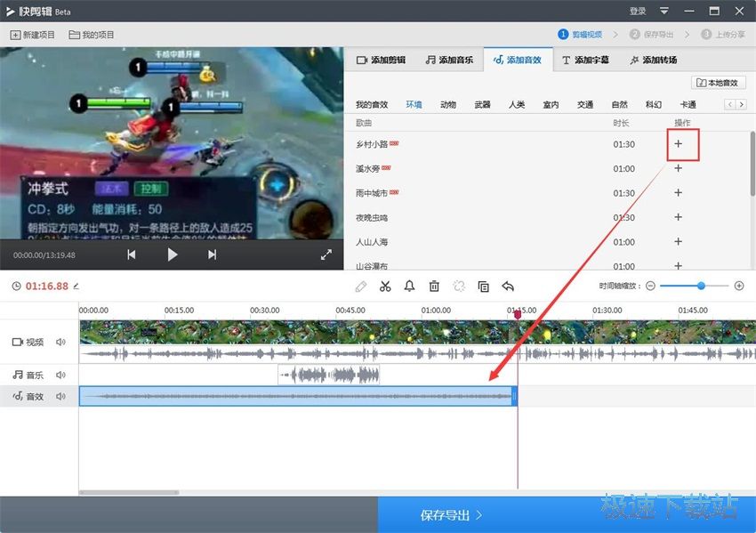
Task: Play the video preview
Action: tap(173, 254)
